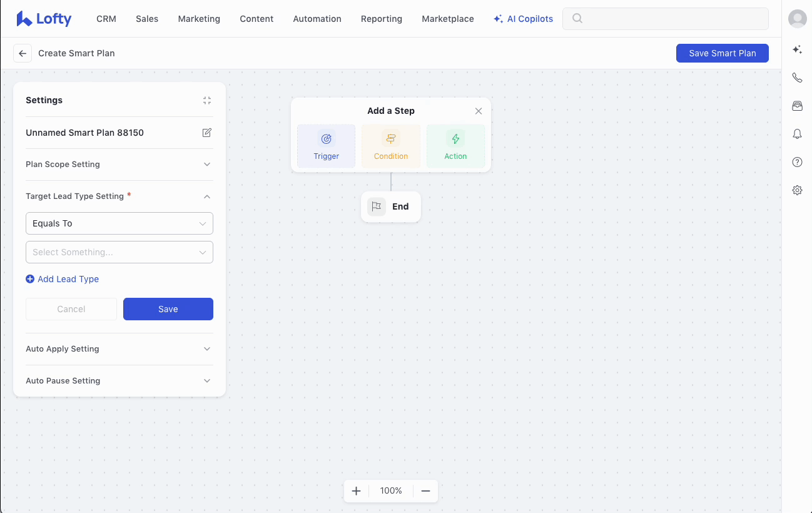The image size is (812, 513).
Task: Open the Equals To dropdown
Action: click(x=119, y=223)
